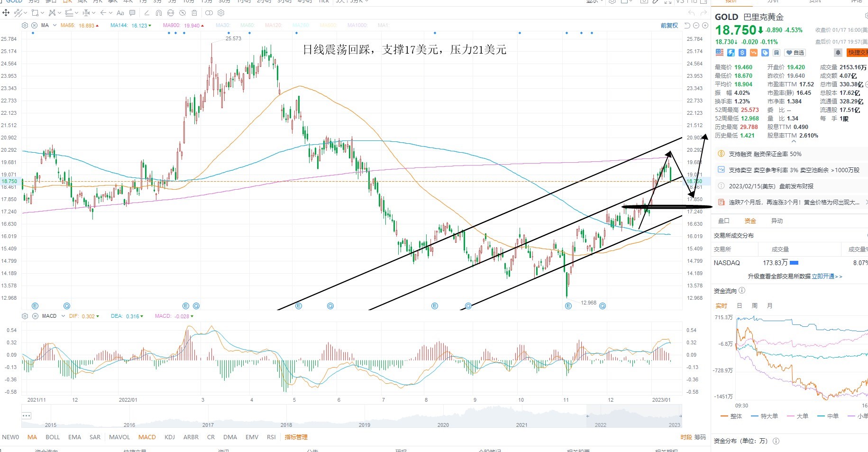
Task: Set a price alert with bell icon
Action: 838,53
